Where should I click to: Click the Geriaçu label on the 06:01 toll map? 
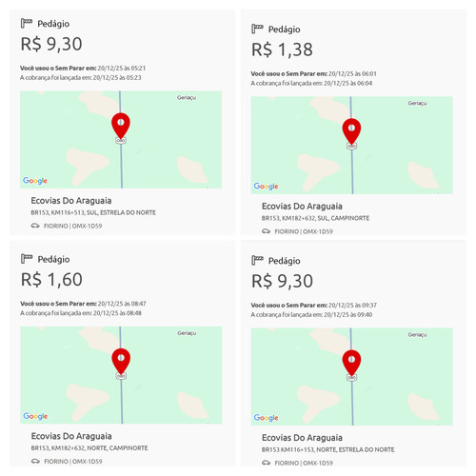click(x=417, y=103)
